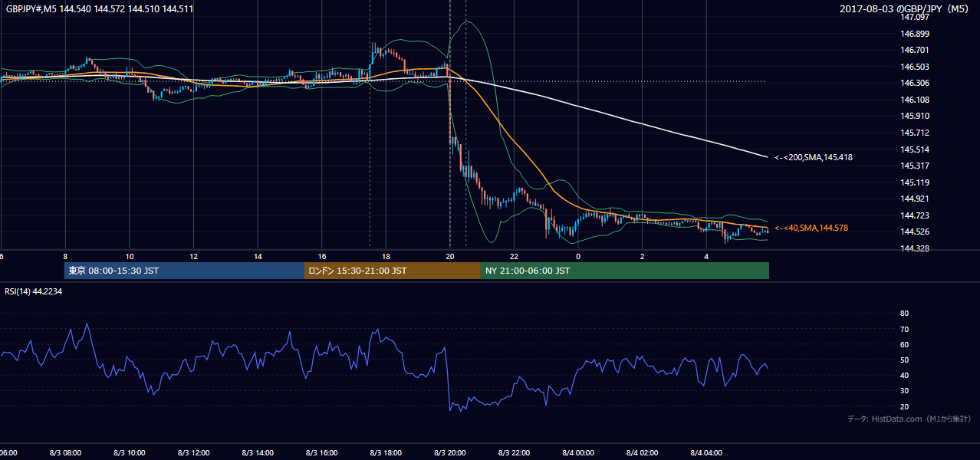This screenshot has width=980, height=460.
Task: Click the price axis value 144.723
Action: pyautogui.click(x=915, y=215)
